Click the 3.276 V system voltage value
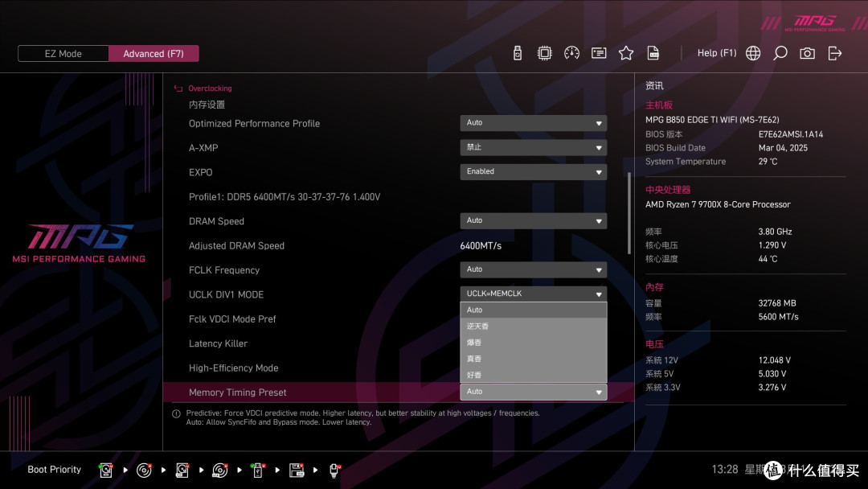The height and width of the screenshot is (489, 868). click(x=772, y=387)
